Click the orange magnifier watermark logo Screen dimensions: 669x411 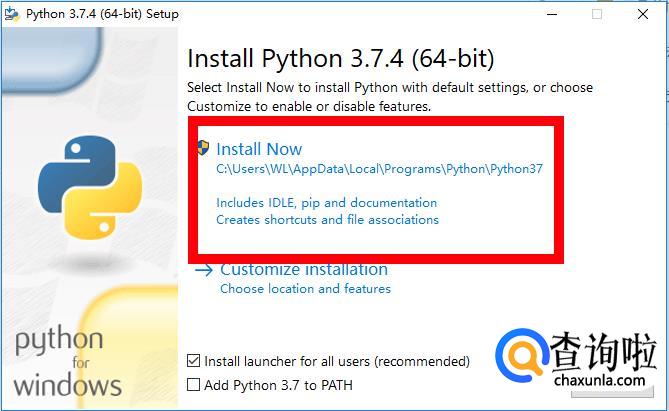pyautogui.click(x=520, y=356)
